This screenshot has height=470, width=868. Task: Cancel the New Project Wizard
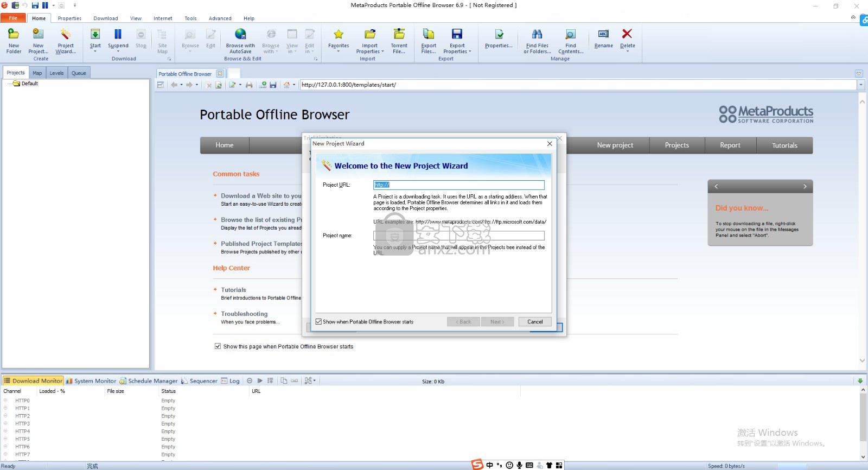pos(535,322)
